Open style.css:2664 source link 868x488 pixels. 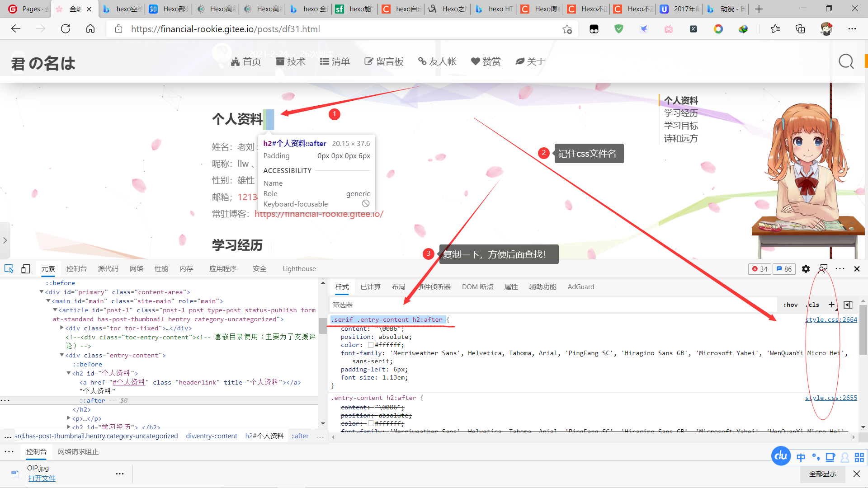831,319
